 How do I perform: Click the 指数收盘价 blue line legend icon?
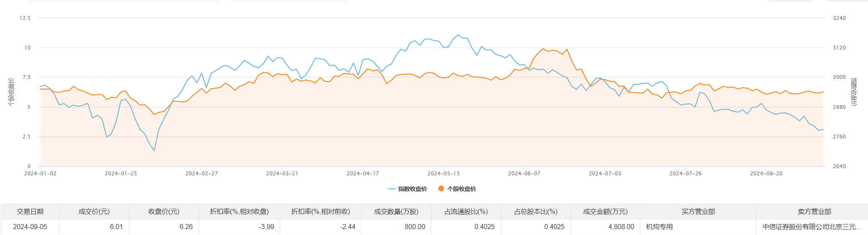[392, 189]
